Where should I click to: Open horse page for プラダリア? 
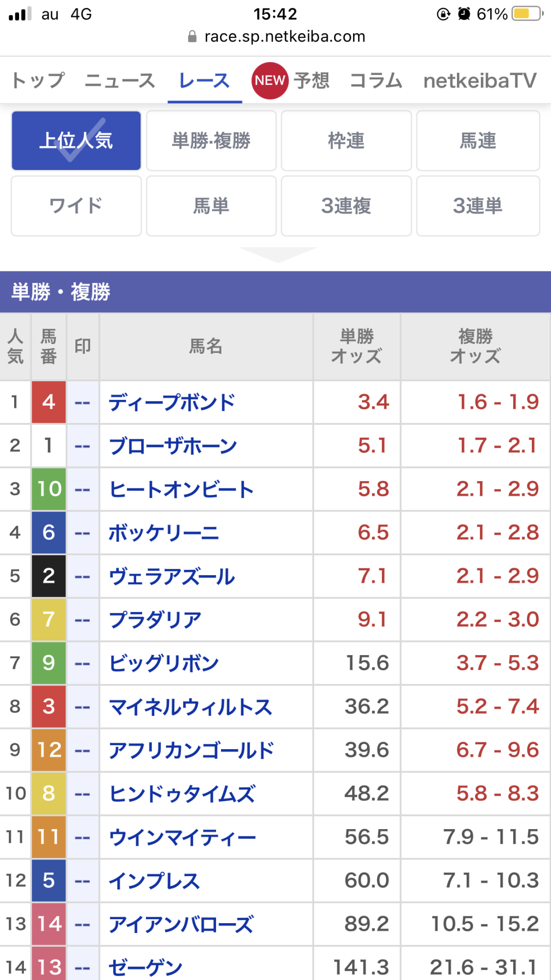point(155,620)
